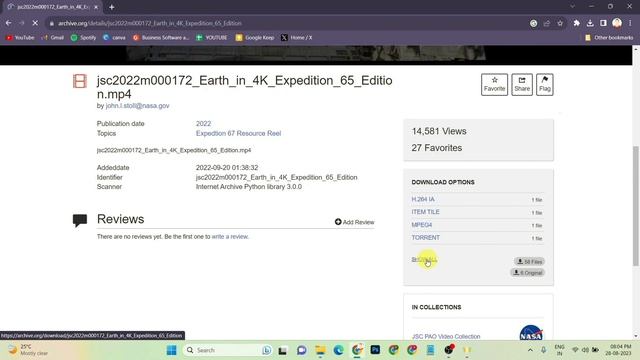Viewport: 640px width, 360px height.
Task: Open the Expedition 67 Resource Reel topic
Action: (x=238, y=133)
